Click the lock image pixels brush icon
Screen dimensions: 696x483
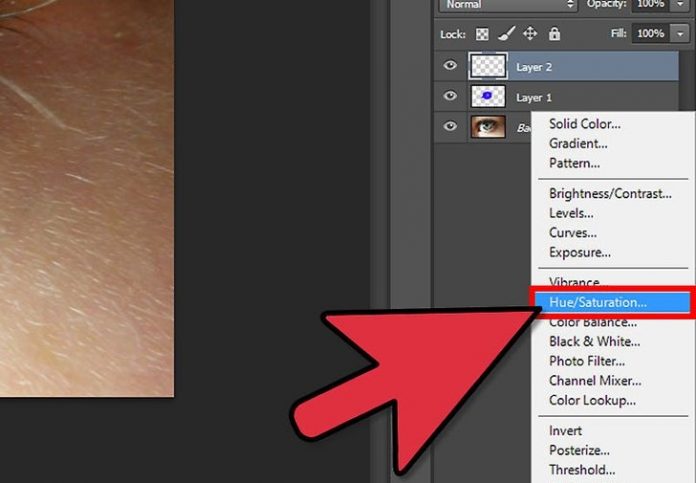pyautogui.click(x=506, y=34)
